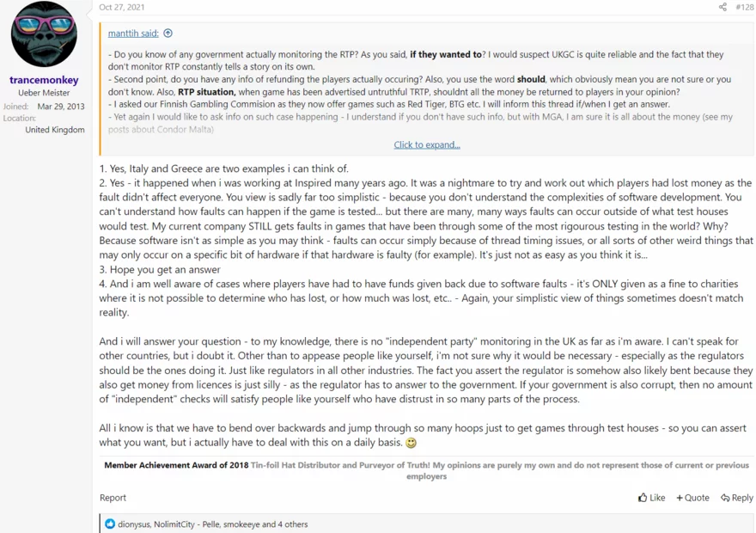
Task: Open the Oct 27, 2021 timestamp link
Action: (x=121, y=7)
